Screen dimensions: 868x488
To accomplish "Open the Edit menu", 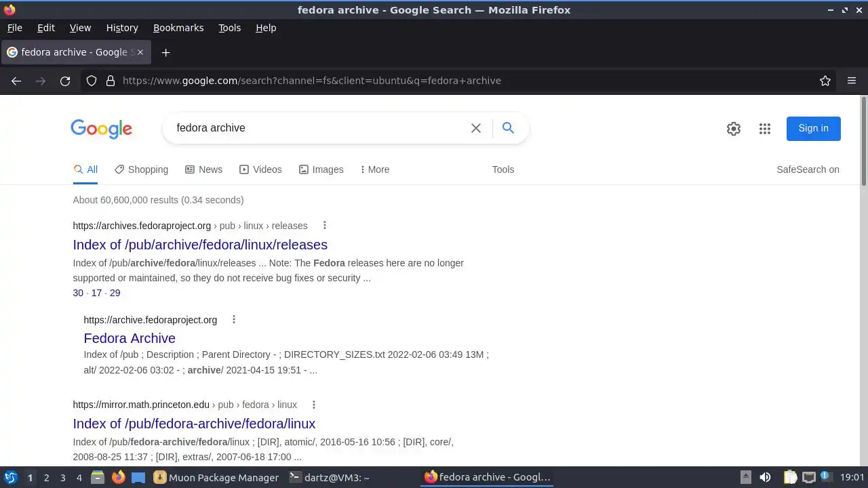I will (x=46, y=28).
